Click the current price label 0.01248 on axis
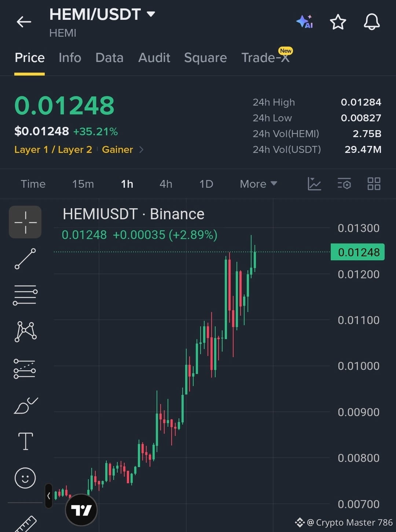Screen dimensions: 396x532 (357, 252)
